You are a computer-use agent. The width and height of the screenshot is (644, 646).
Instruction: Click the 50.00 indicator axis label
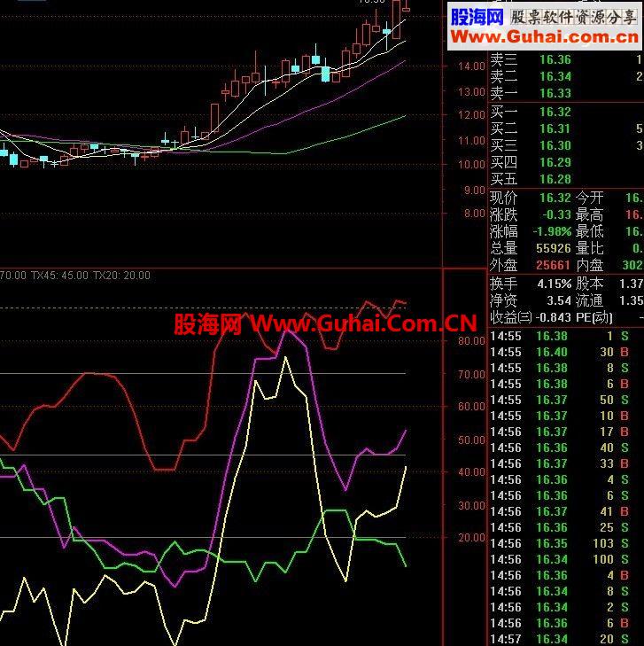(x=471, y=440)
